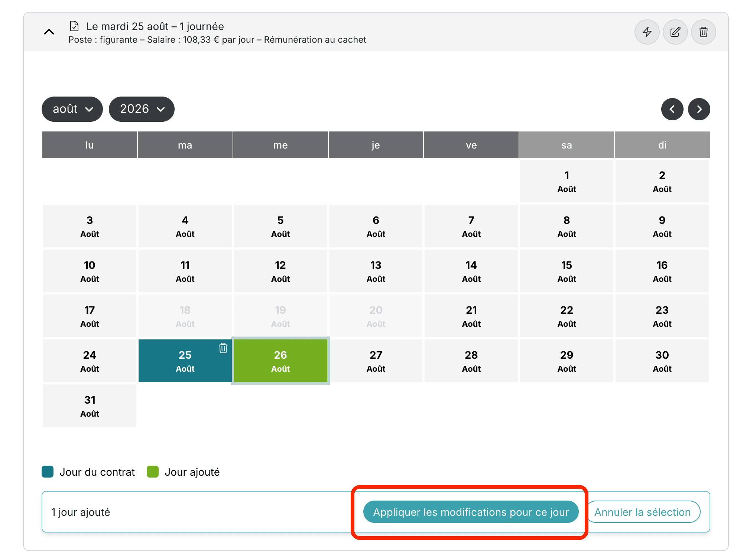Image resolution: width=740 pixels, height=560 pixels.
Task: Select the contract day 25 Août
Action: [185, 361]
